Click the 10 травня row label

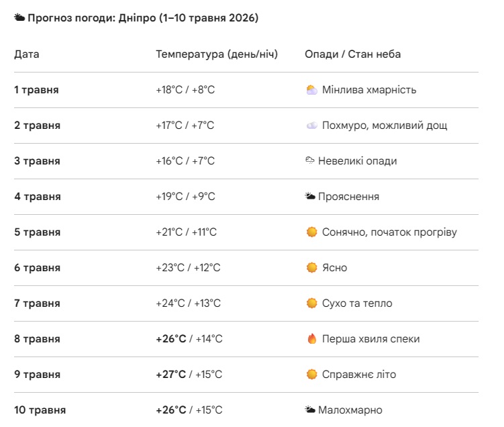[40, 410]
